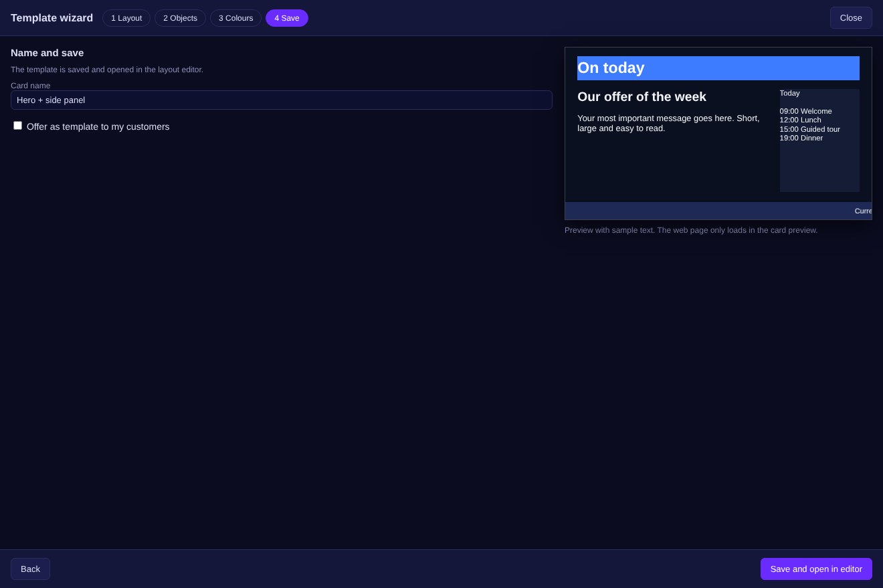Click the 09:00 Welcome schedule entry
Viewport: 883px width, 588px height.
coord(806,111)
